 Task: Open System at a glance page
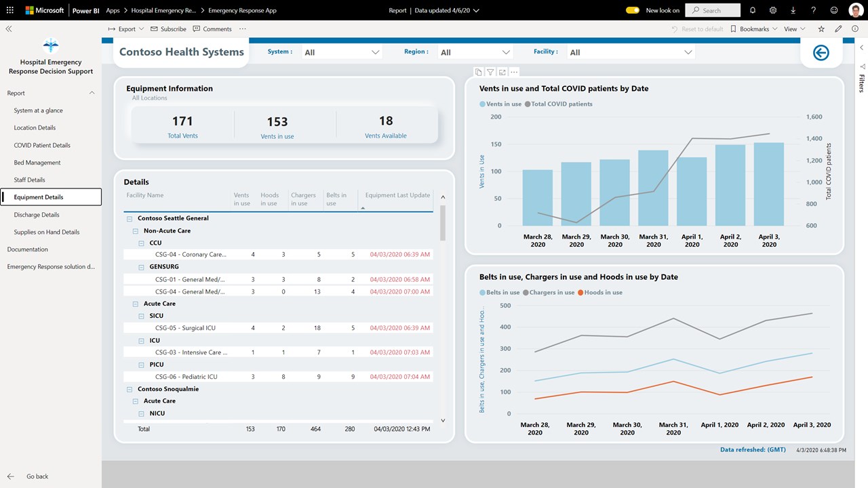[x=38, y=110]
